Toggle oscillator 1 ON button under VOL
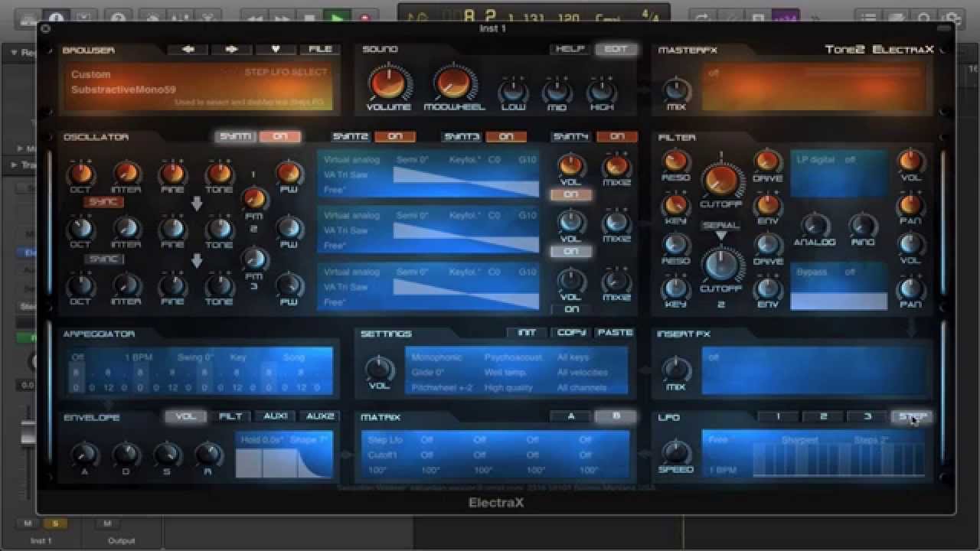The height and width of the screenshot is (551, 980). point(571,194)
